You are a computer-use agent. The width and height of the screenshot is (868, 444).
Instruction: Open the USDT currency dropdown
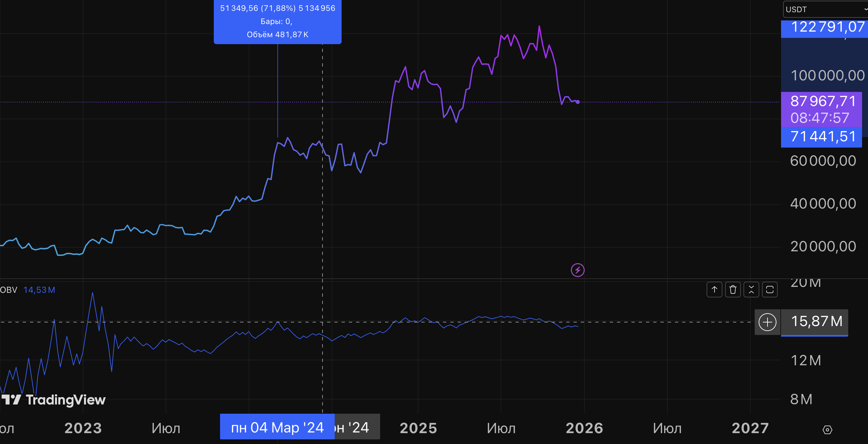[826, 10]
